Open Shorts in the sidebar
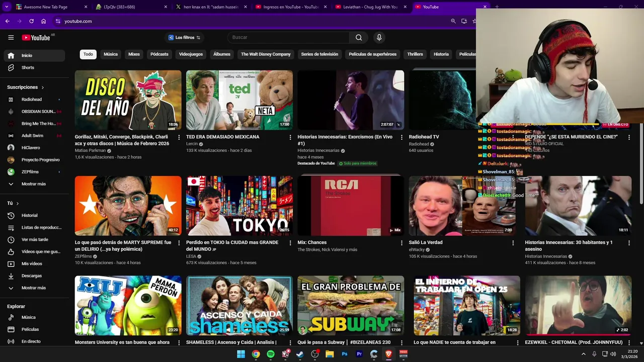The image size is (644, 362). coord(34,67)
